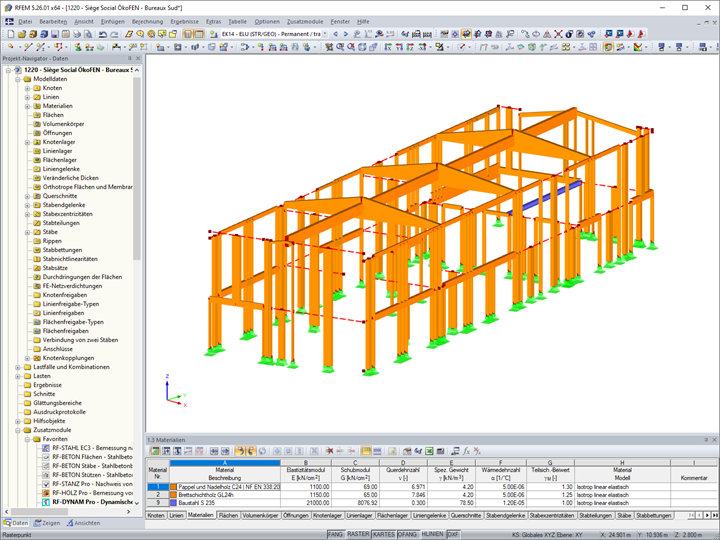
Task: Open the Berechnung menu
Action: [x=147, y=22]
